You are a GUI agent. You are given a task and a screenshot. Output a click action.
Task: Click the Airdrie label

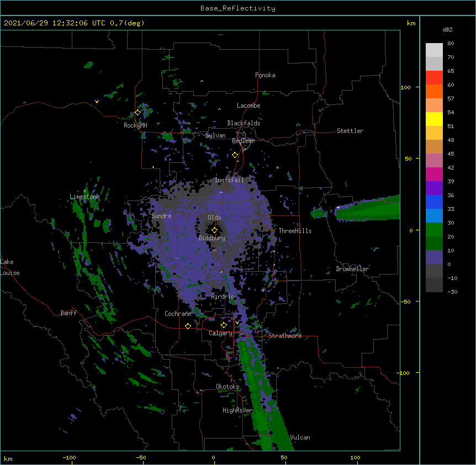tap(223, 297)
